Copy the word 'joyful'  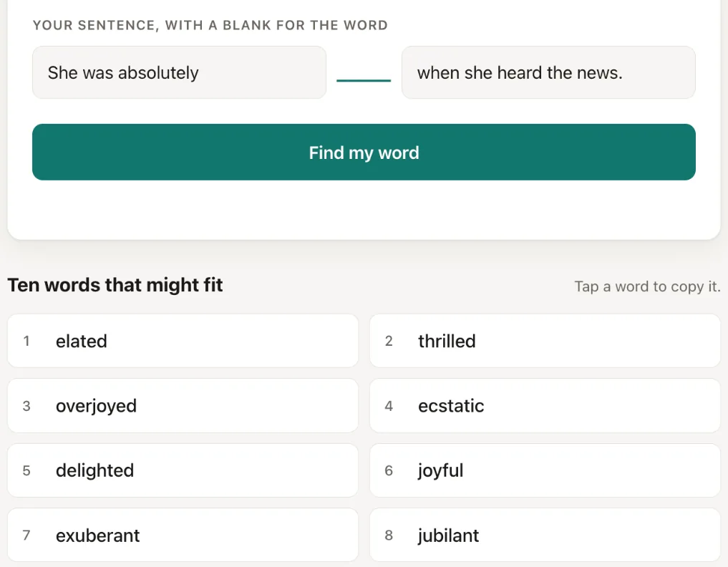pos(545,470)
